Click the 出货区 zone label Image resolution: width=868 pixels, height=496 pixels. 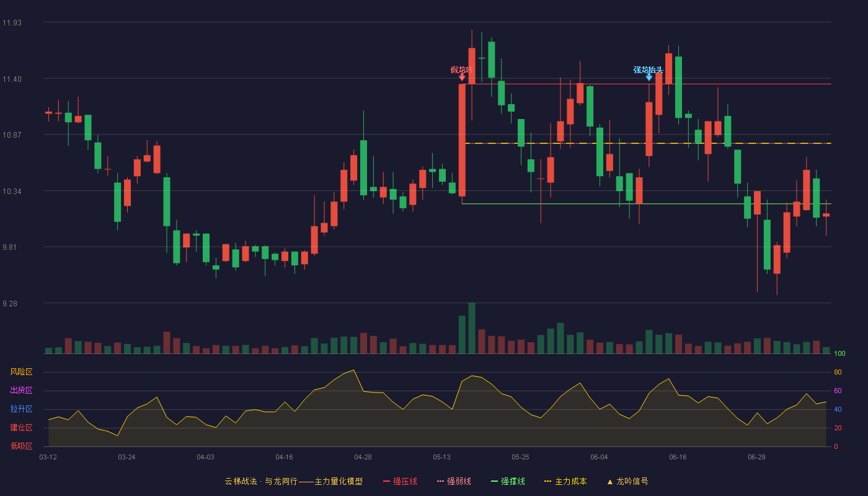(21, 391)
